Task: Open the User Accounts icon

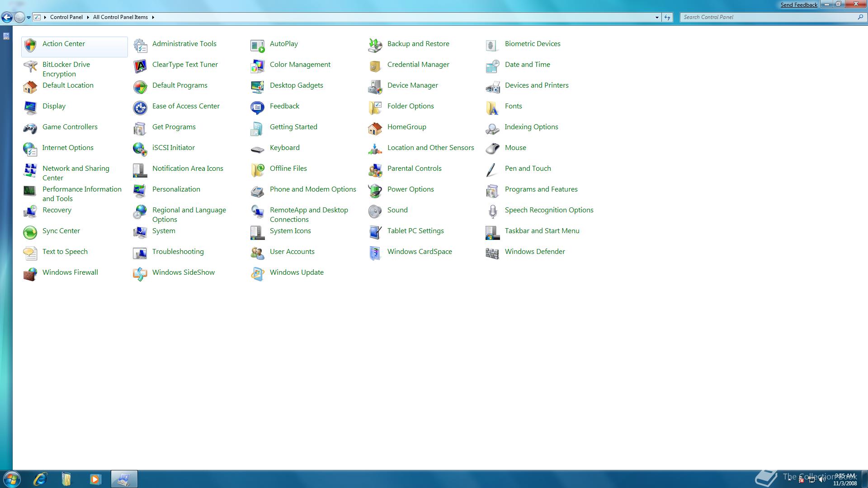Action: click(258, 253)
